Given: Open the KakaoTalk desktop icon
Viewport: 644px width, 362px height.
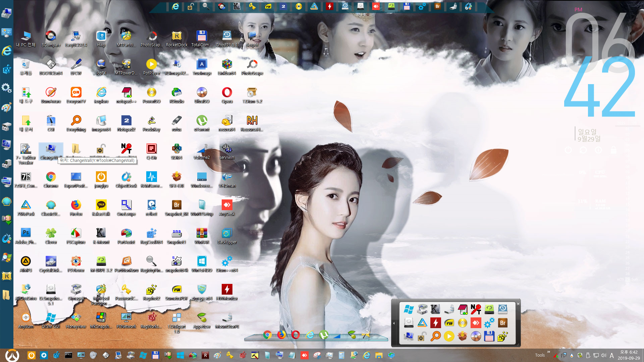Looking at the screenshot, I should (x=101, y=207).
